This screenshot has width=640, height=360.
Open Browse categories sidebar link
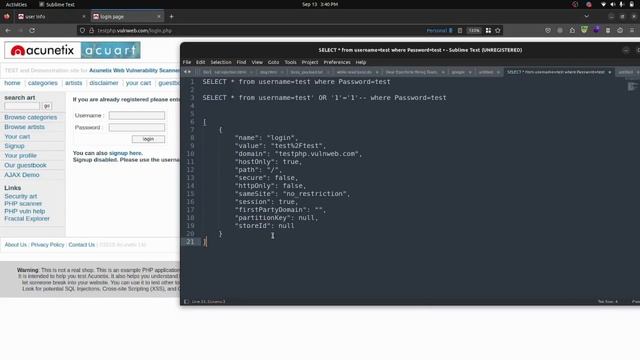[31, 117]
